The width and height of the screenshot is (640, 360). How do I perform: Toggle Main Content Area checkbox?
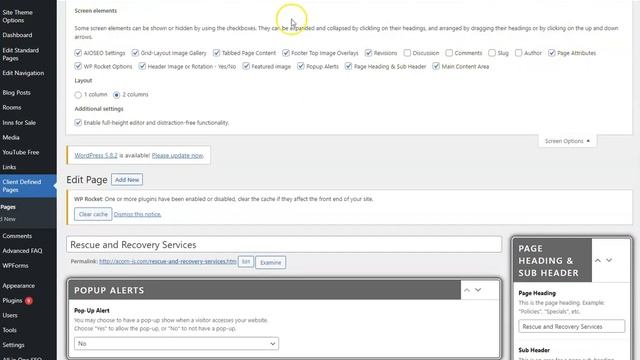(x=436, y=66)
